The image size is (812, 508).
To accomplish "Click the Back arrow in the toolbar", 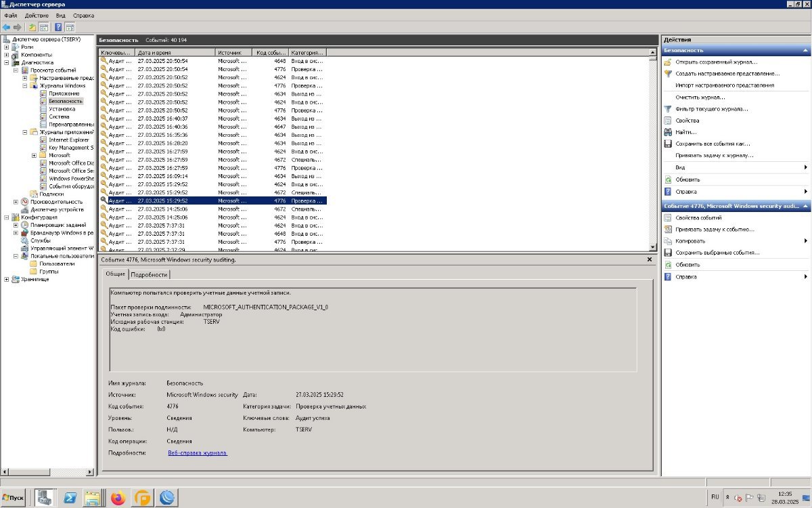I will tap(6, 27).
